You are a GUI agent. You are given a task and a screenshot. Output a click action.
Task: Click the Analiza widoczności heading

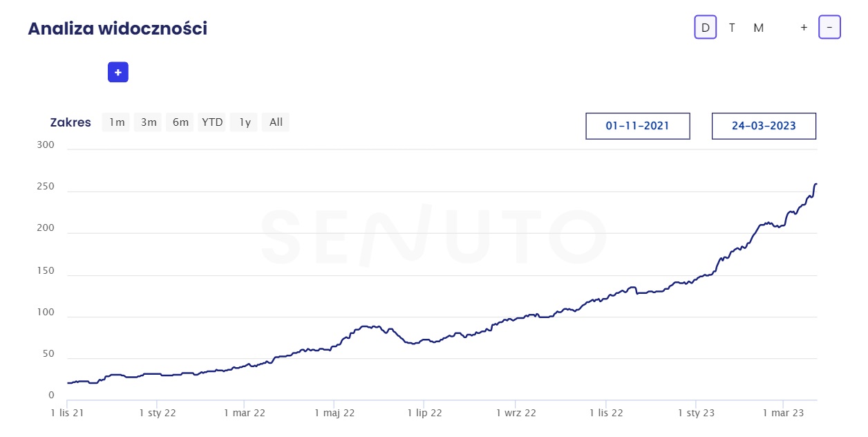pos(117,28)
